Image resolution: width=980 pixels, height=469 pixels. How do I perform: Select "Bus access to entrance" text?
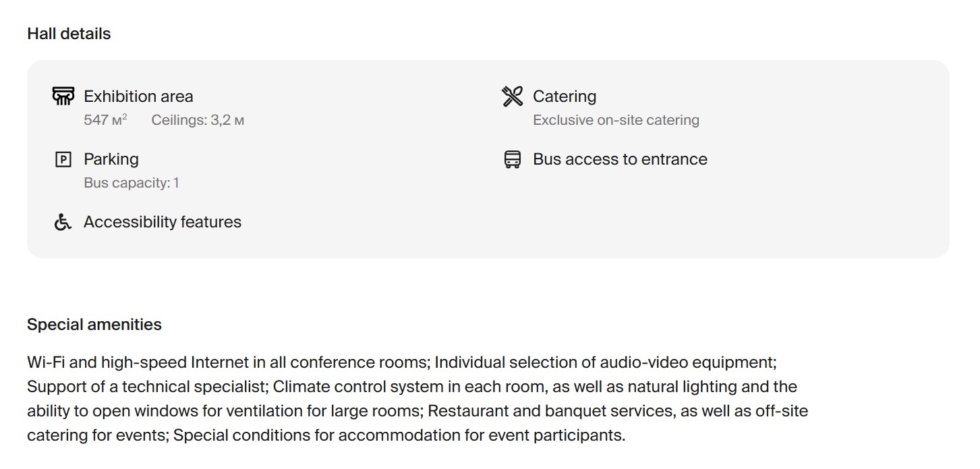click(x=620, y=159)
